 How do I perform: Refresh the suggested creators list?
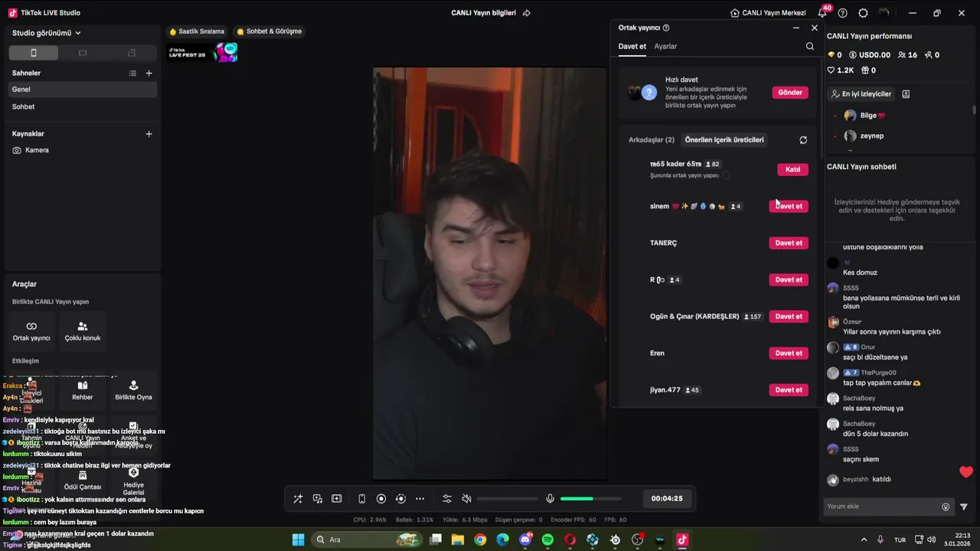click(803, 140)
